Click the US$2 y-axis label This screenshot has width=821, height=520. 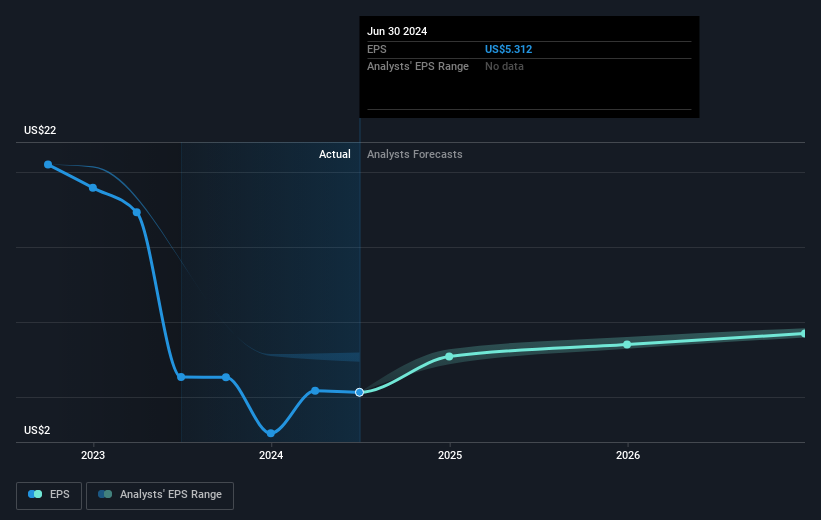tap(37, 430)
